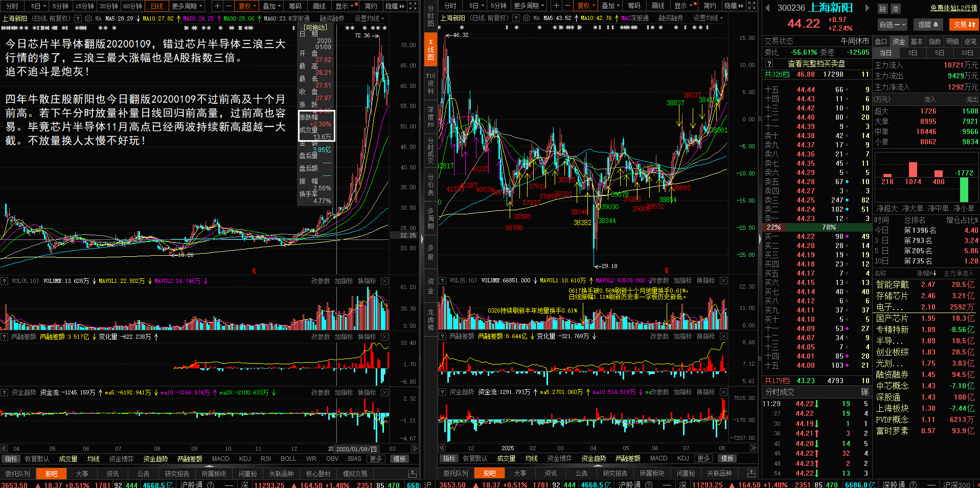Image resolution: width=980 pixels, height=488 pixels.
Task: Toggle 两融差额 indicator in left indicator bar
Action: coord(190,459)
